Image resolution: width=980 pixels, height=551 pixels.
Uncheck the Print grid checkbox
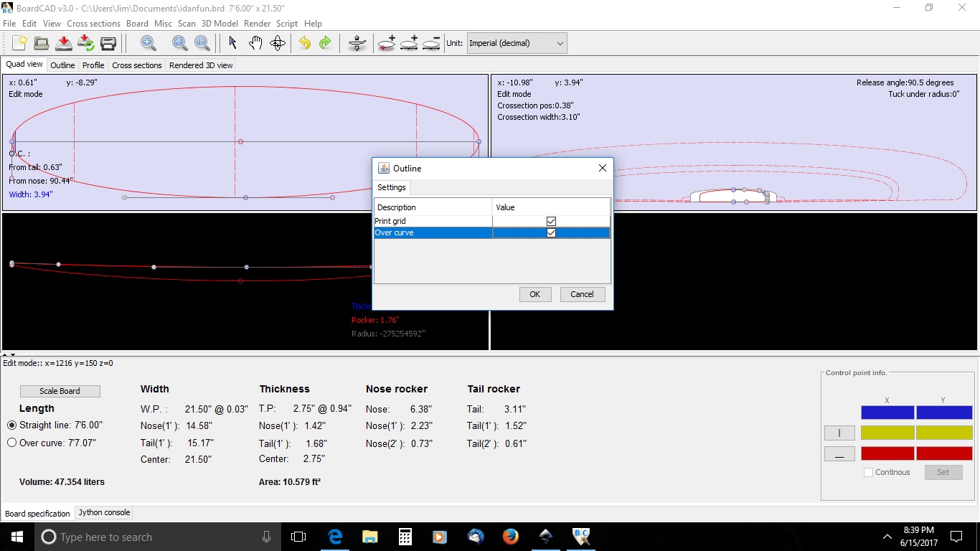coord(551,221)
